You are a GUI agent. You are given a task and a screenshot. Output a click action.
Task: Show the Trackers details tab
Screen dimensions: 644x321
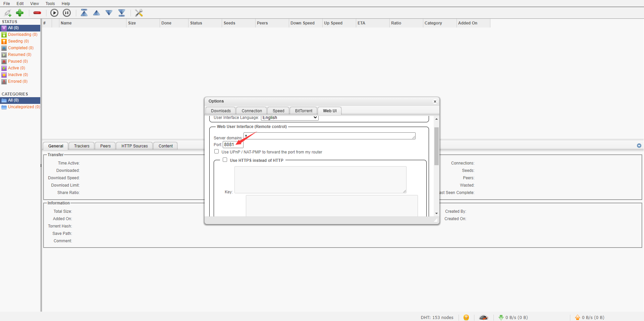click(82, 146)
